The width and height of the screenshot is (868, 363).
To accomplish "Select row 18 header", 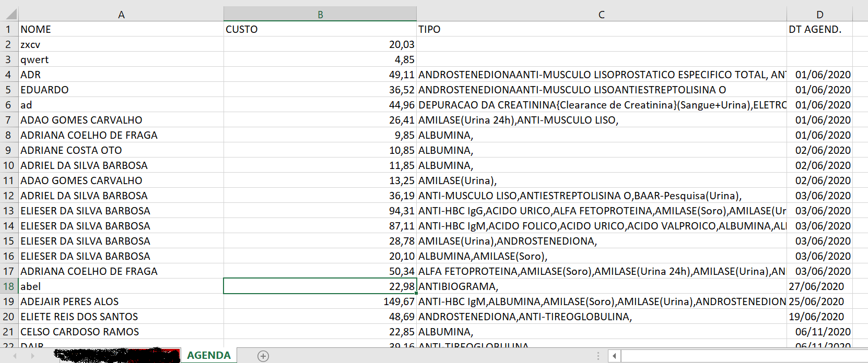I will point(9,286).
